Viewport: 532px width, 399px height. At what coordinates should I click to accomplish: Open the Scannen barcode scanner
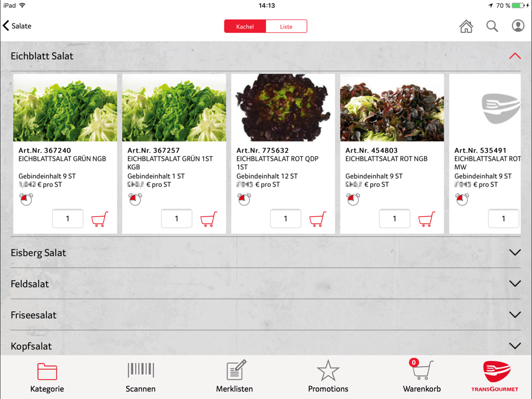coord(140,376)
